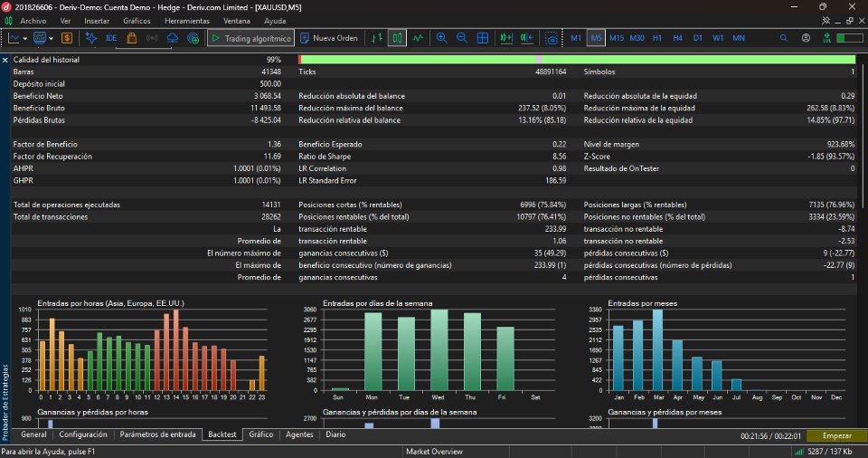Expand the chart type dropdown arrow
The height and width of the screenshot is (458, 868).
click(x=25, y=39)
